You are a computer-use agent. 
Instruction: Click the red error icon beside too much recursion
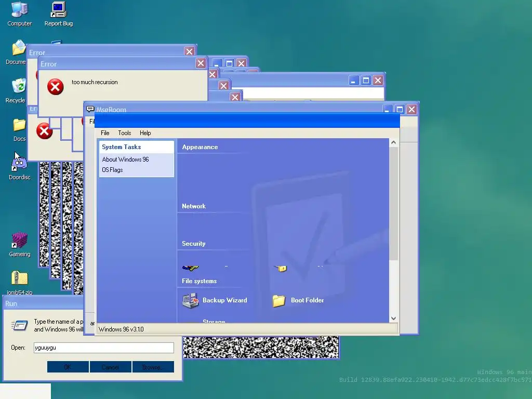pyautogui.click(x=55, y=87)
